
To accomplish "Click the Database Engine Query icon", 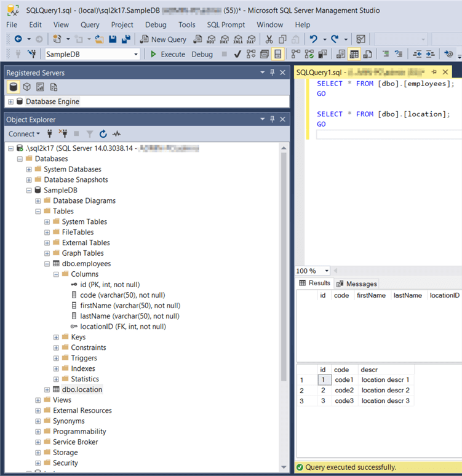I will click(197, 39).
